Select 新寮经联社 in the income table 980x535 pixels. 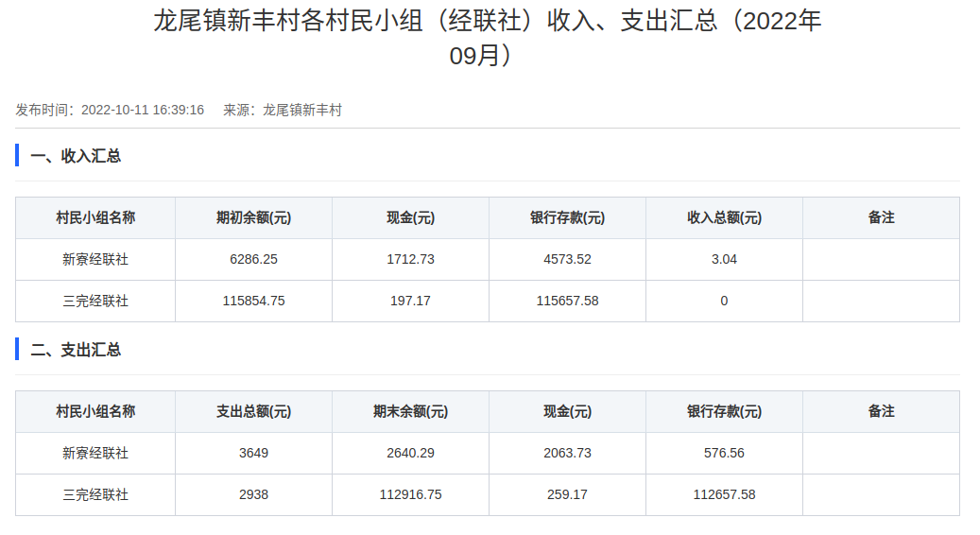(x=95, y=259)
